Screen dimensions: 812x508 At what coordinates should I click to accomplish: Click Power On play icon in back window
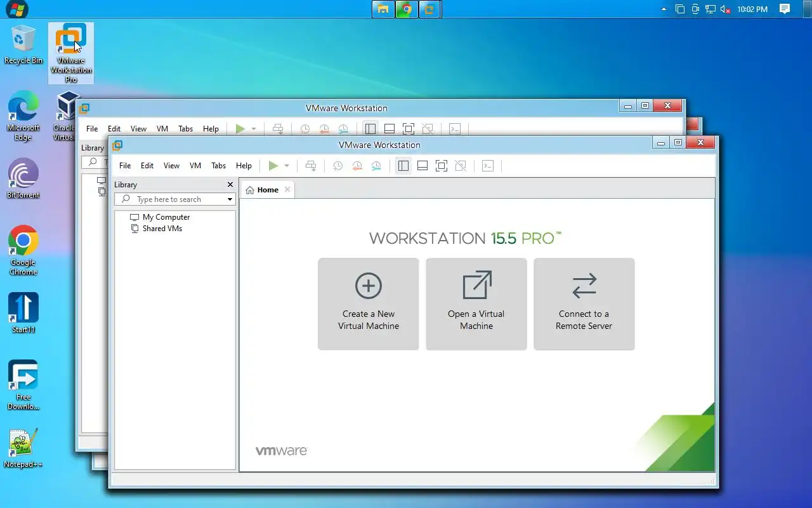click(240, 129)
